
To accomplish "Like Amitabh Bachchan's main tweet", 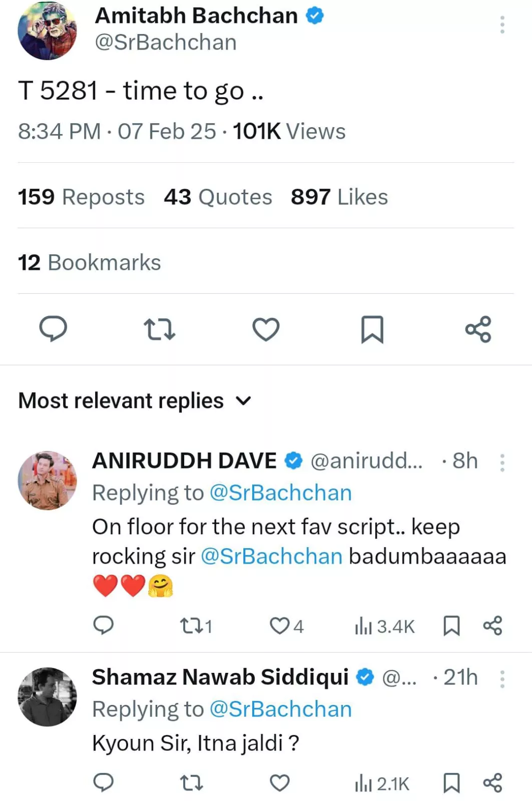I will 266,329.
